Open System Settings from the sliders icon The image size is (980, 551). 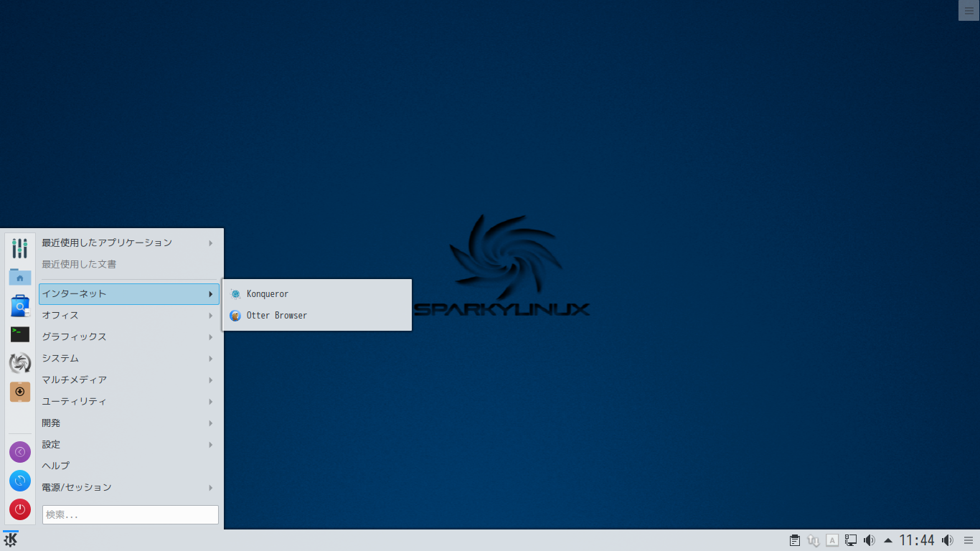point(20,249)
